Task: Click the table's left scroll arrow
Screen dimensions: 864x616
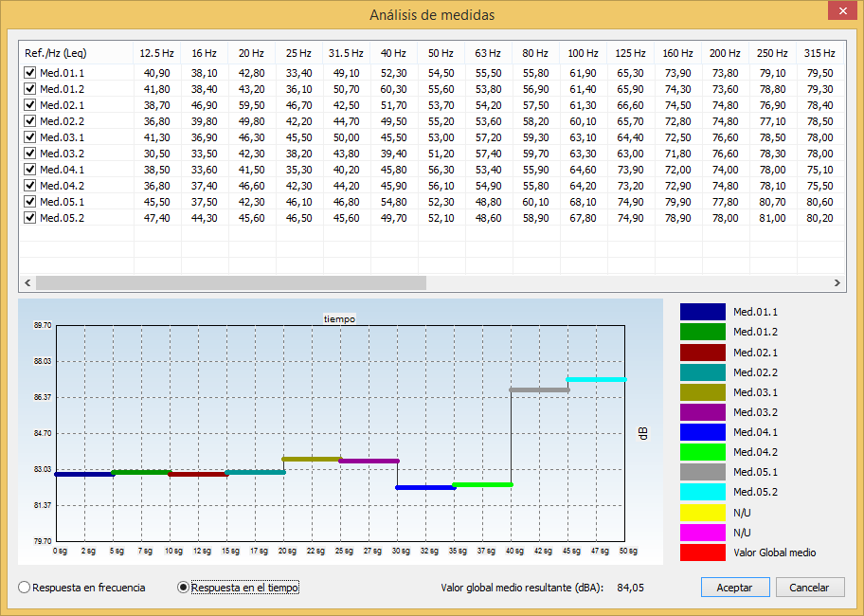Action: pyautogui.click(x=27, y=282)
